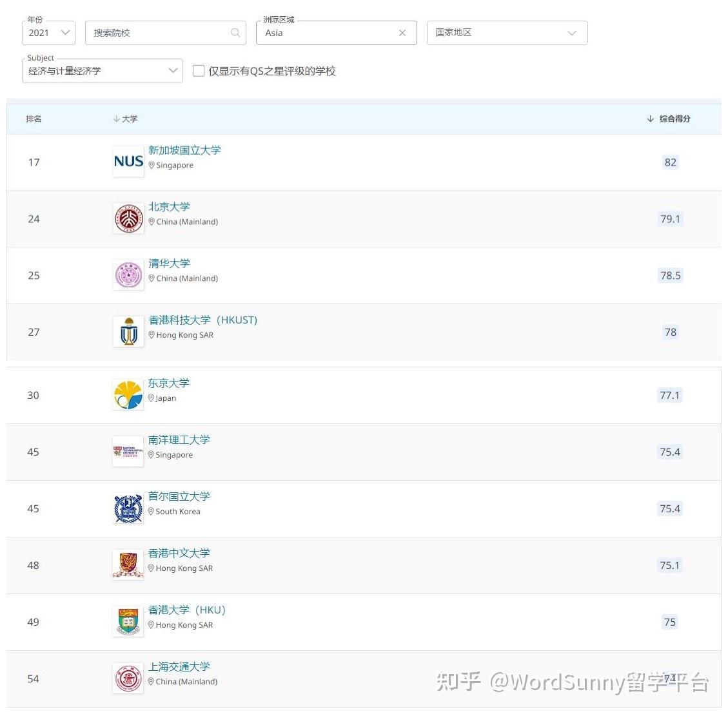This screenshot has width=728, height=714.
Task: Enable the QS stars rating checkbox
Action: coord(198,71)
